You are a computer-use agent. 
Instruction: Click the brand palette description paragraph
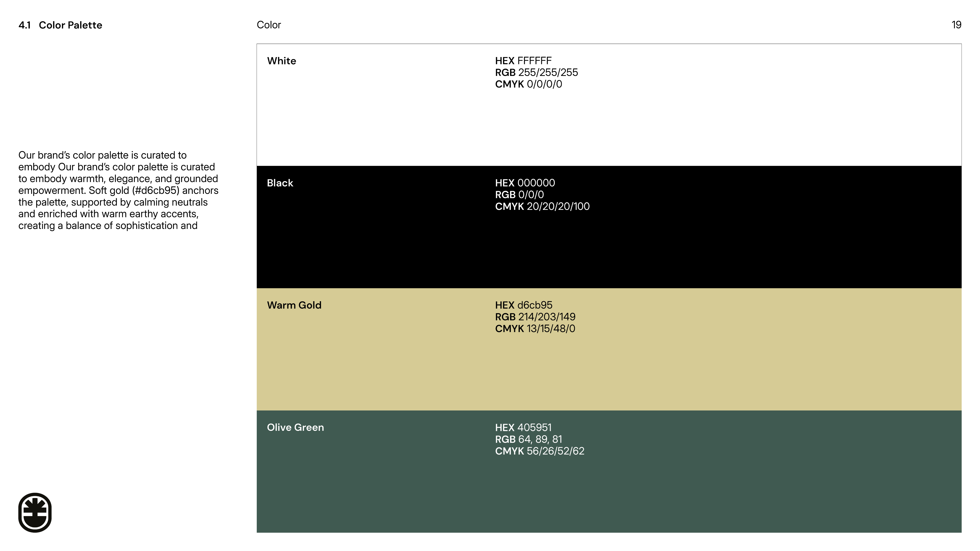coord(118,190)
